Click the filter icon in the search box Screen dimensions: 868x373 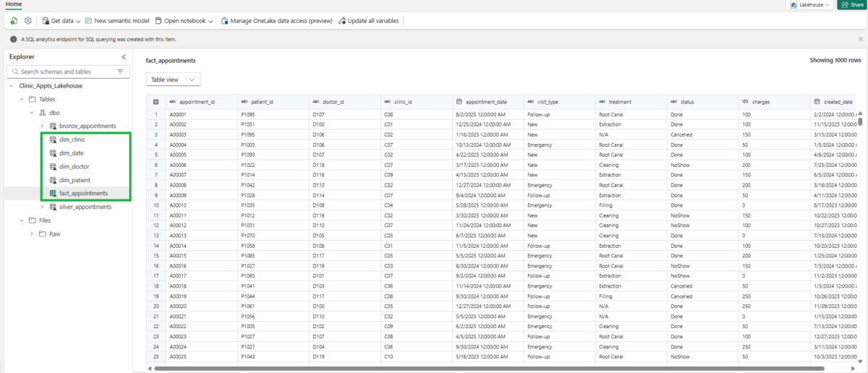click(120, 72)
